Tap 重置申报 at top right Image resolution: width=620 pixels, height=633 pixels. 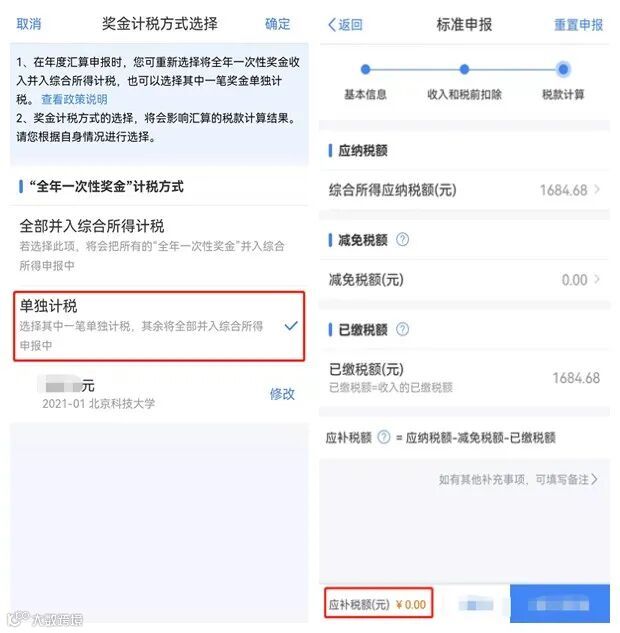(x=578, y=25)
